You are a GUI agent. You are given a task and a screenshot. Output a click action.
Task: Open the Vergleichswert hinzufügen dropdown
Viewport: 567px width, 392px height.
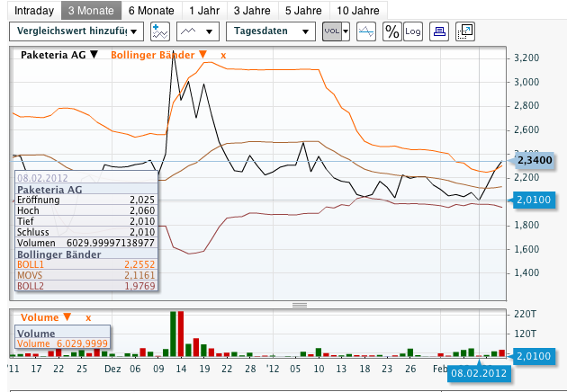[x=76, y=31]
